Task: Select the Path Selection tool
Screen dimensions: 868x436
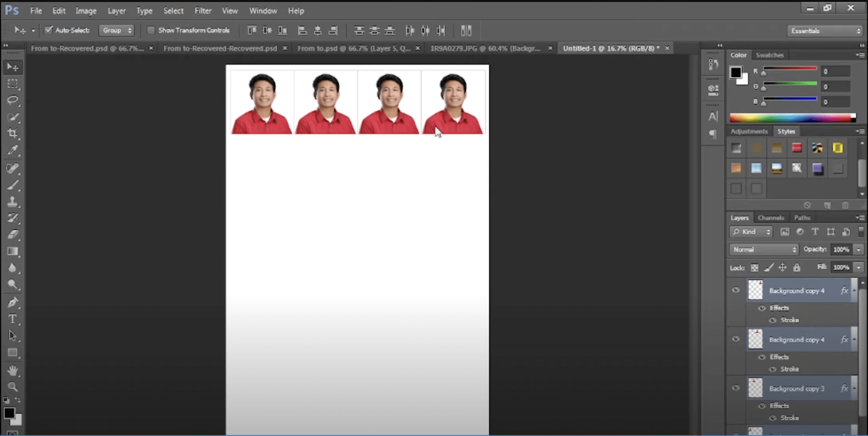Action: click(x=12, y=336)
